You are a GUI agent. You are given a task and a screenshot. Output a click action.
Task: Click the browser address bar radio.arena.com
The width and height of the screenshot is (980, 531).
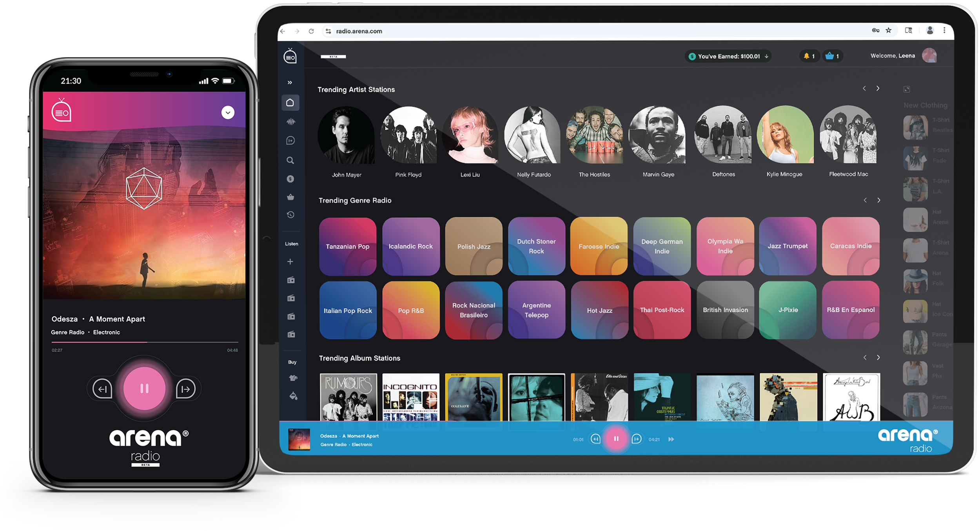click(359, 31)
